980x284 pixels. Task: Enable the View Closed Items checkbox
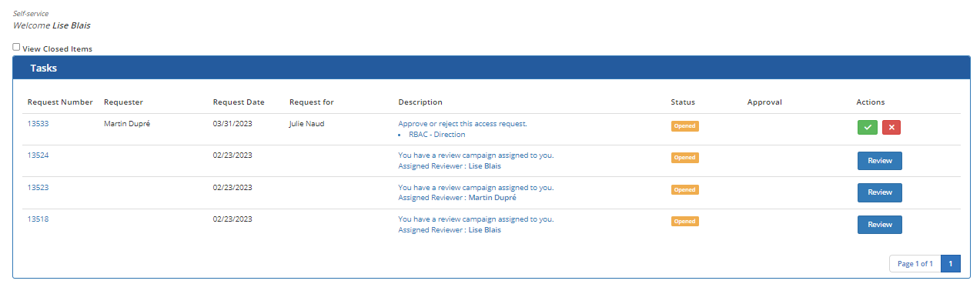click(x=16, y=47)
